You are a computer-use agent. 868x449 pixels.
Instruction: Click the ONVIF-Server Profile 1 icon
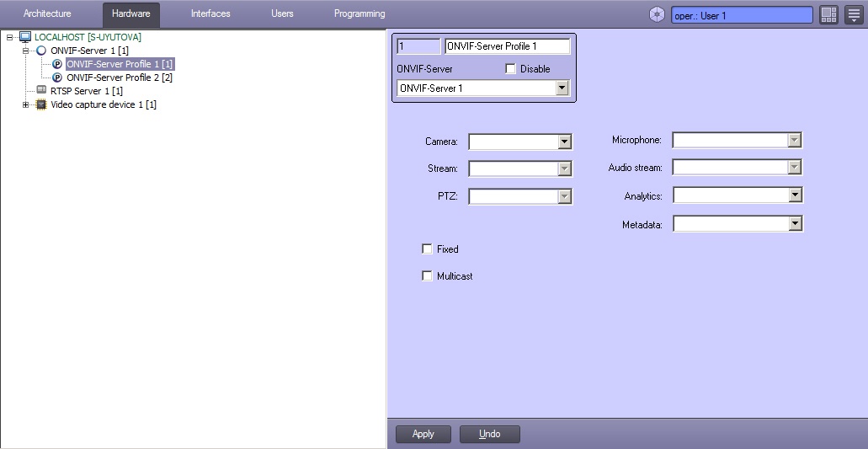pyautogui.click(x=57, y=64)
